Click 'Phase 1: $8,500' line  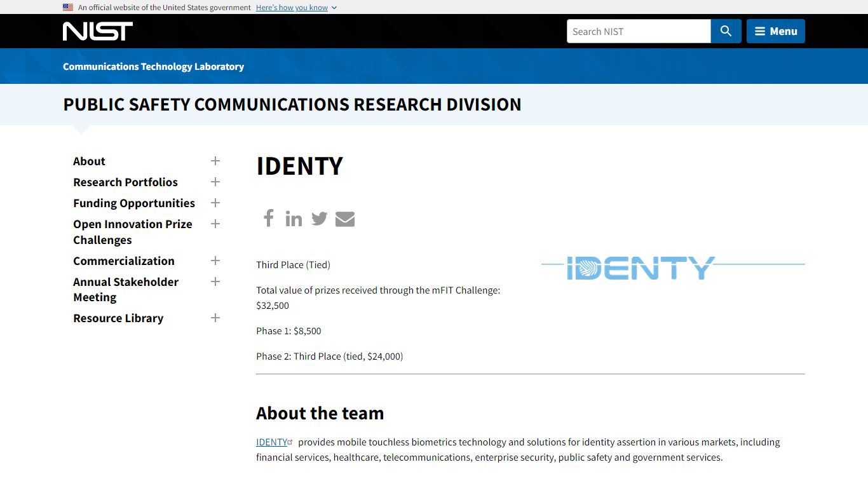pyautogui.click(x=288, y=331)
